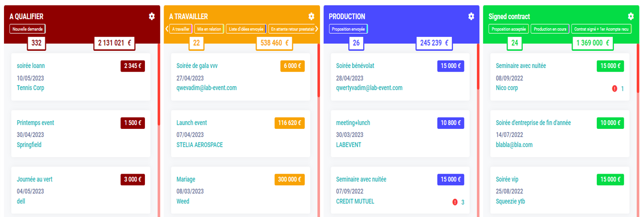The image size is (644, 217).
Task: Select the Nouvelle demande status tag
Action: 28,29
